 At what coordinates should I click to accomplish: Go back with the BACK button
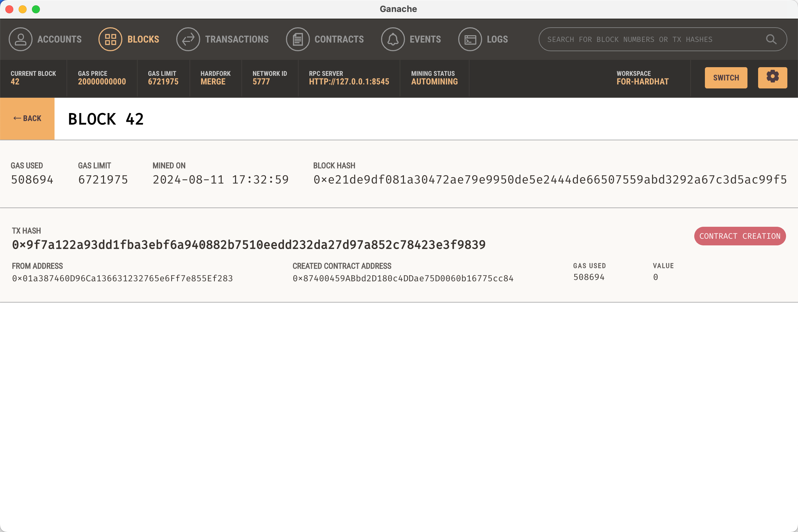(27, 118)
